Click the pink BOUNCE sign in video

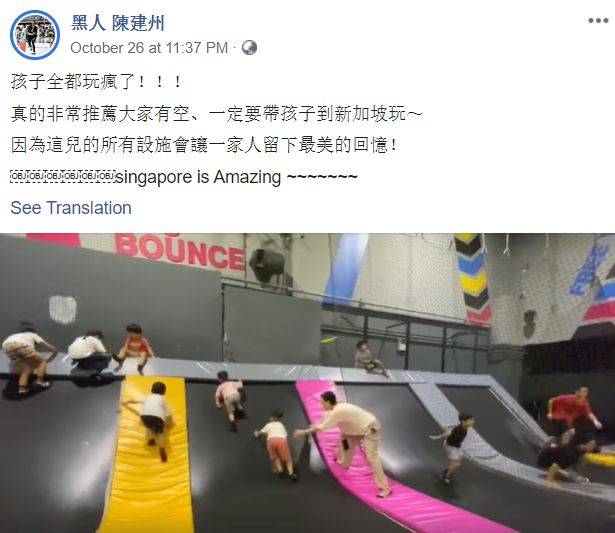[180, 251]
